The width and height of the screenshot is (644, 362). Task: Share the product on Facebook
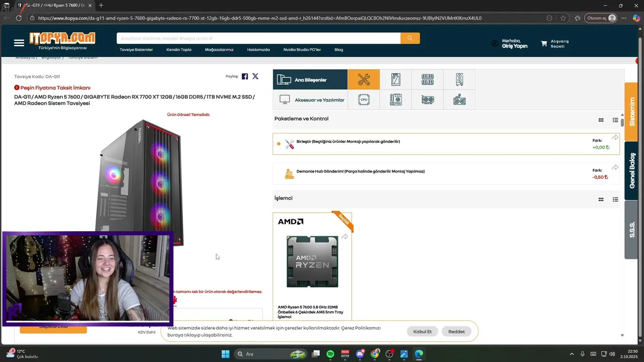point(245,76)
